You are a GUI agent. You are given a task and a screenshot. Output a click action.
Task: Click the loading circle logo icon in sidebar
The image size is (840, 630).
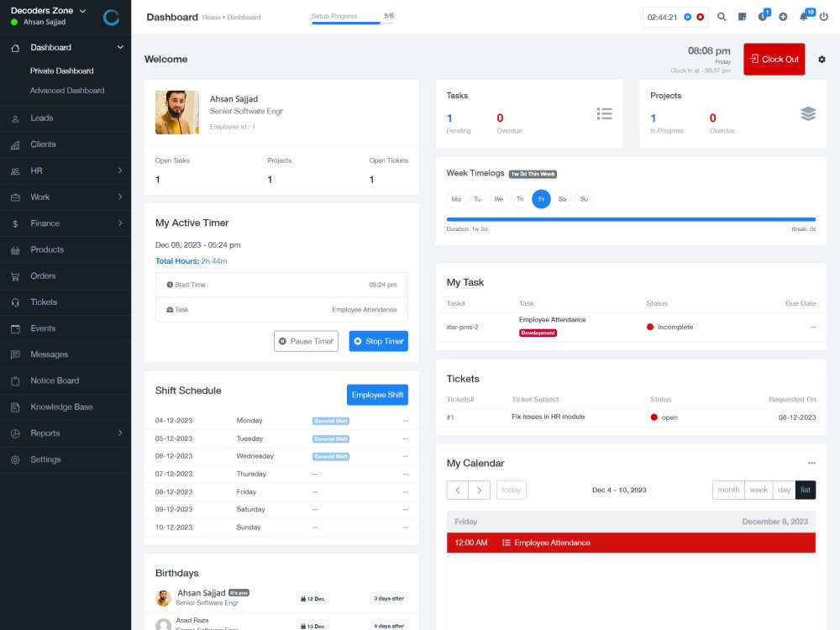pyautogui.click(x=111, y=18)
